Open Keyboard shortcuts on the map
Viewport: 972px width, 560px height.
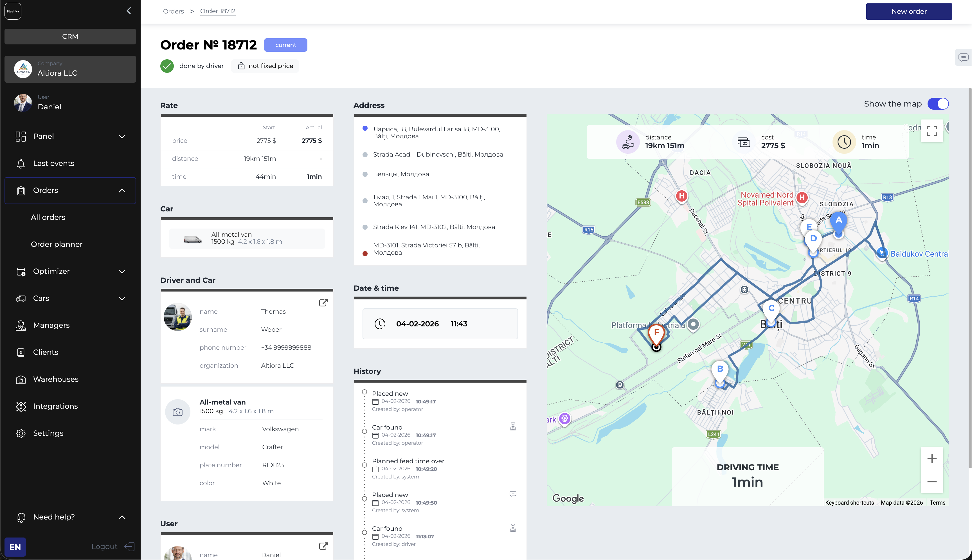[x=849, y=503]
